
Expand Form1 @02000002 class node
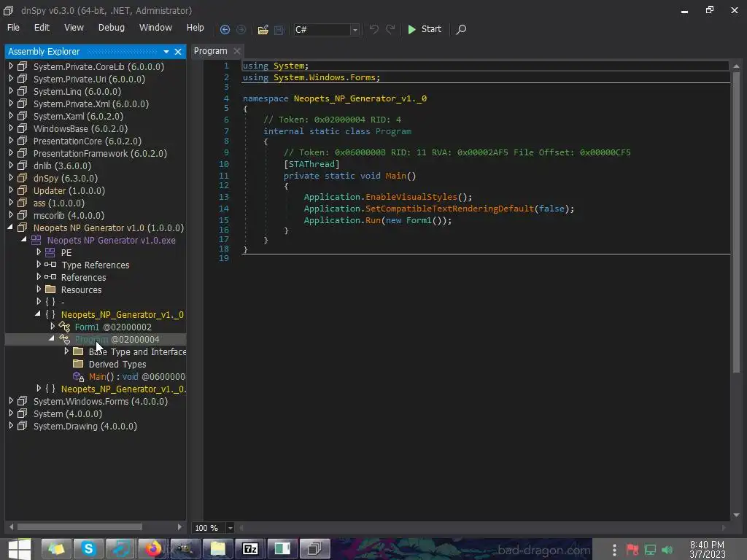click(x=53, y=326)
